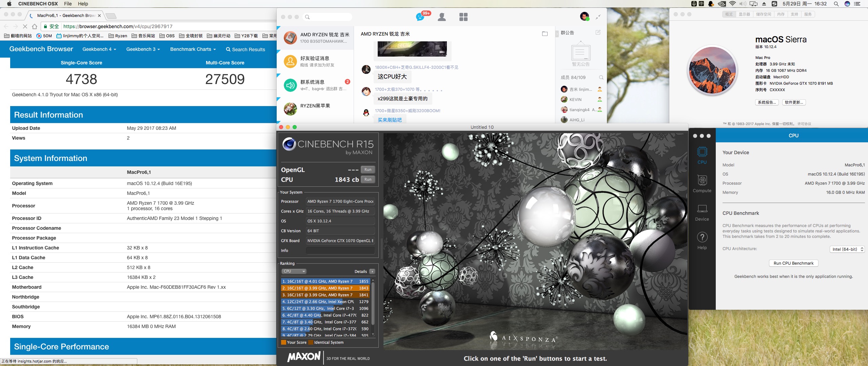Open the motherboard image thumbnail in chat
The width and height of the screenshot is (868, 366).
click(412, 49)
